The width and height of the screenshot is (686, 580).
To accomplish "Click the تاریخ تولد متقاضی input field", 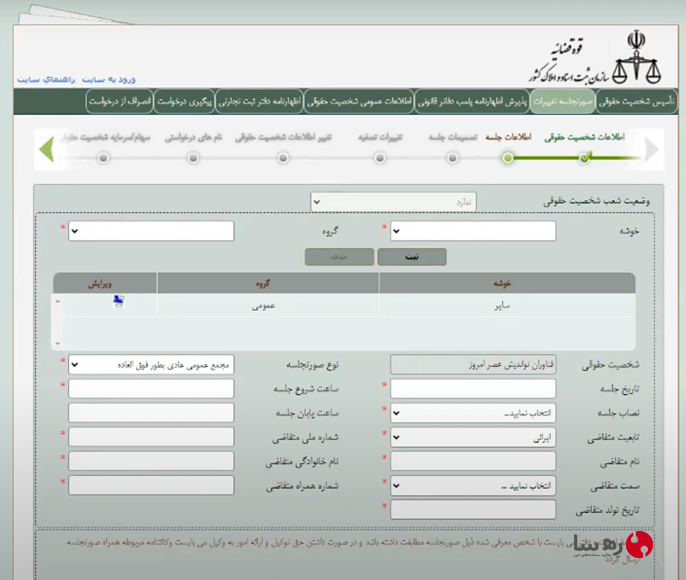I will (473, 510).
